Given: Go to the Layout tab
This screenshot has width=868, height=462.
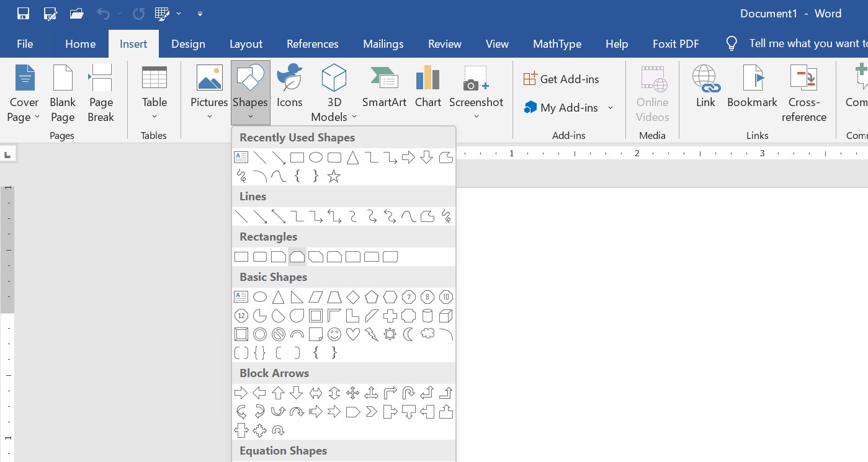Looking at the screenshot, I should 246,44.
